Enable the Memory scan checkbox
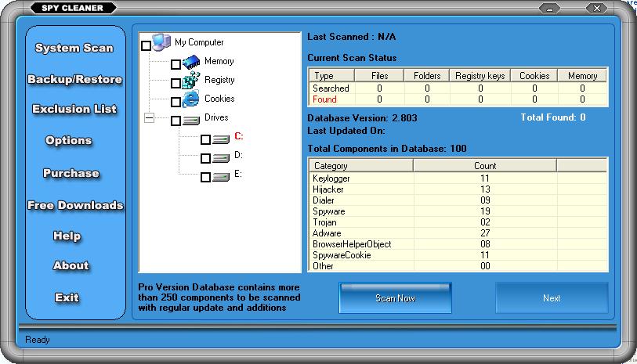 pyautogui.click(x=176, y=64)
